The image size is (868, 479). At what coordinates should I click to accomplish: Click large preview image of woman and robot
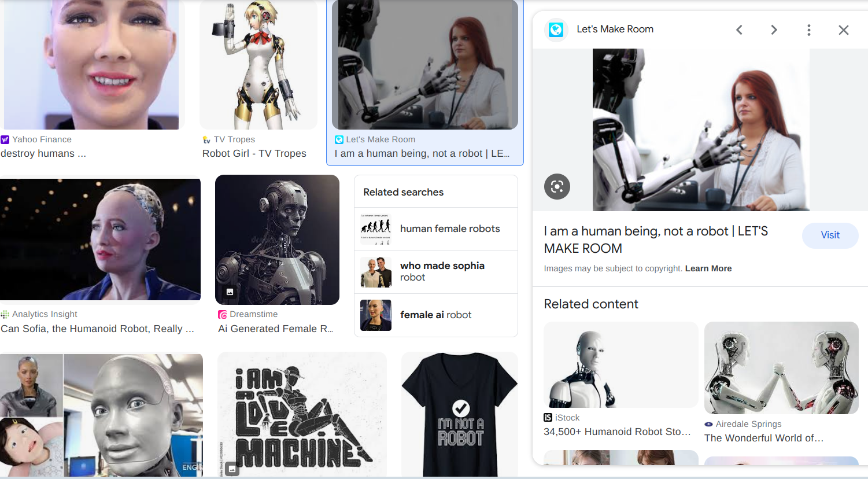click(x=701, y=130)
